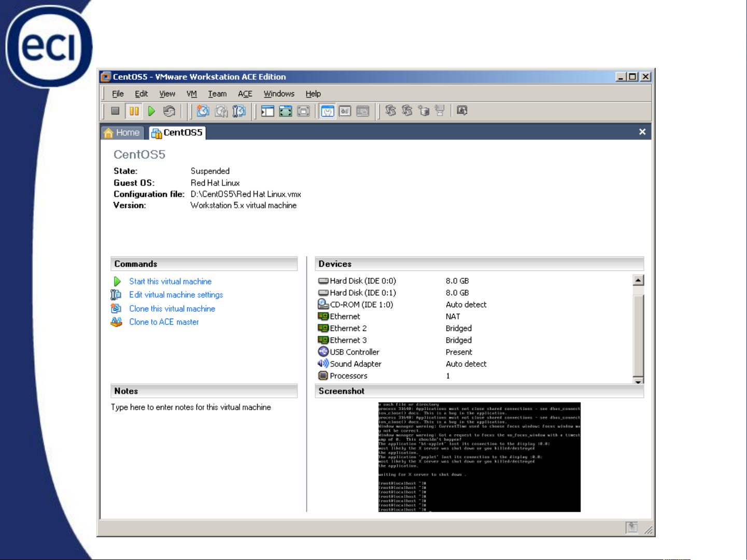
Task: Open the Team menu
Action: (217, 94)
